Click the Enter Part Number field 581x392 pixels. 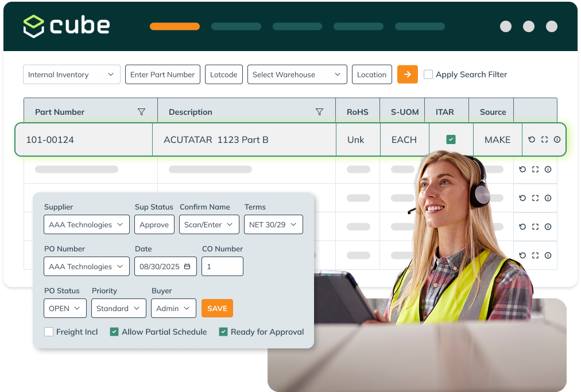pyautogui.click(x=162, y=75)
